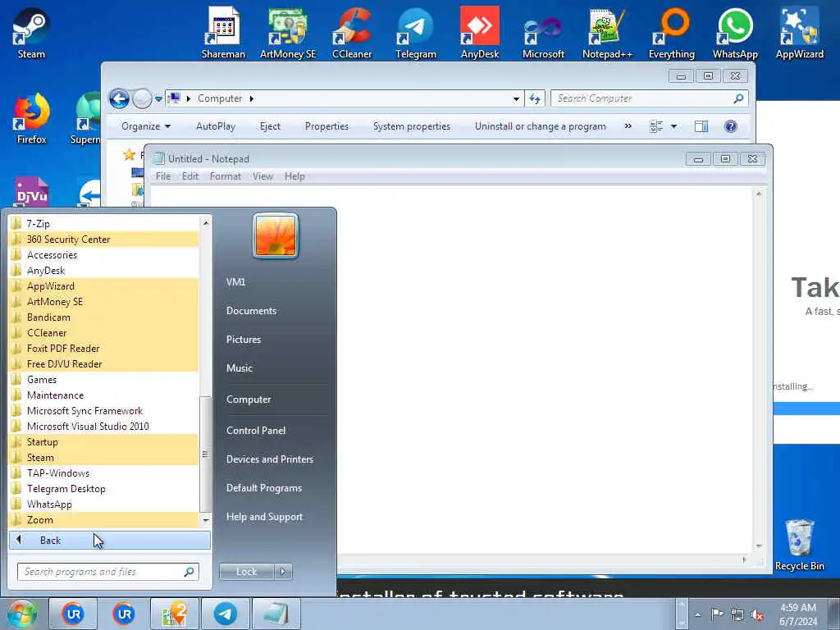840x630 pixels.
Task: Open Devices and Printers from Start menu
Action: pos(269,459)
